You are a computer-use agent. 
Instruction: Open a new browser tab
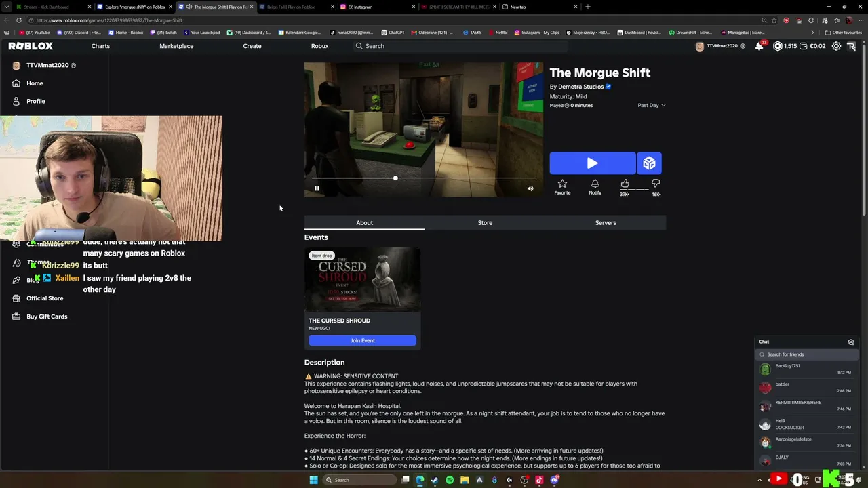point(588,7)
